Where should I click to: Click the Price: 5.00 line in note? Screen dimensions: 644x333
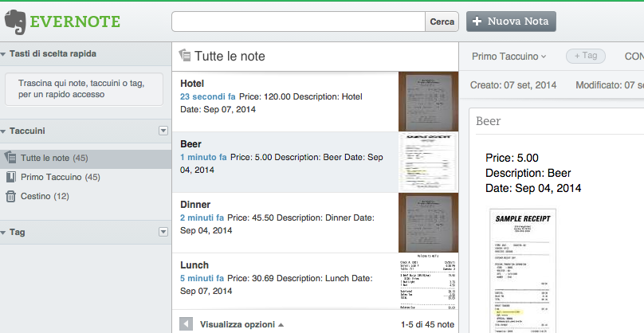(512, 158)
